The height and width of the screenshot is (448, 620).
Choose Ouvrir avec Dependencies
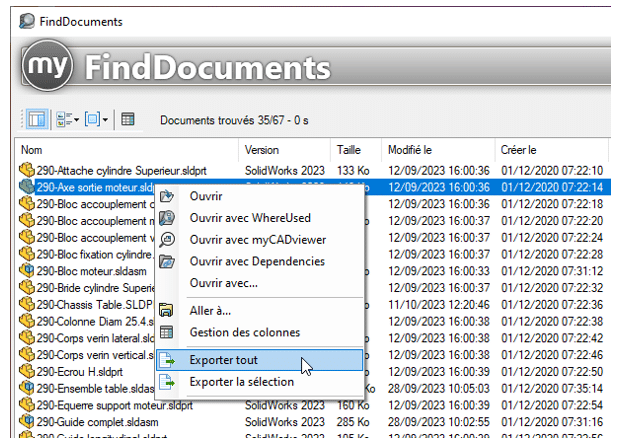257,261
